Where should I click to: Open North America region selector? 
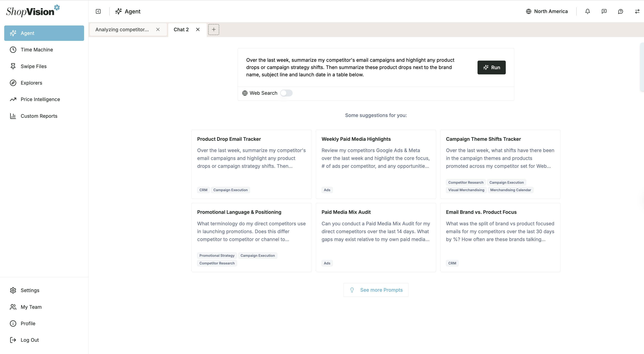[547, 12]
